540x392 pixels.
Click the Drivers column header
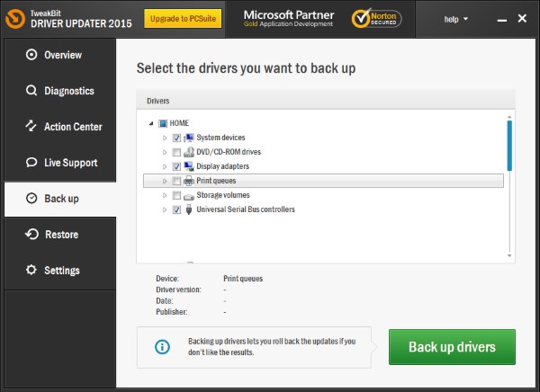[x=326, y=101]
